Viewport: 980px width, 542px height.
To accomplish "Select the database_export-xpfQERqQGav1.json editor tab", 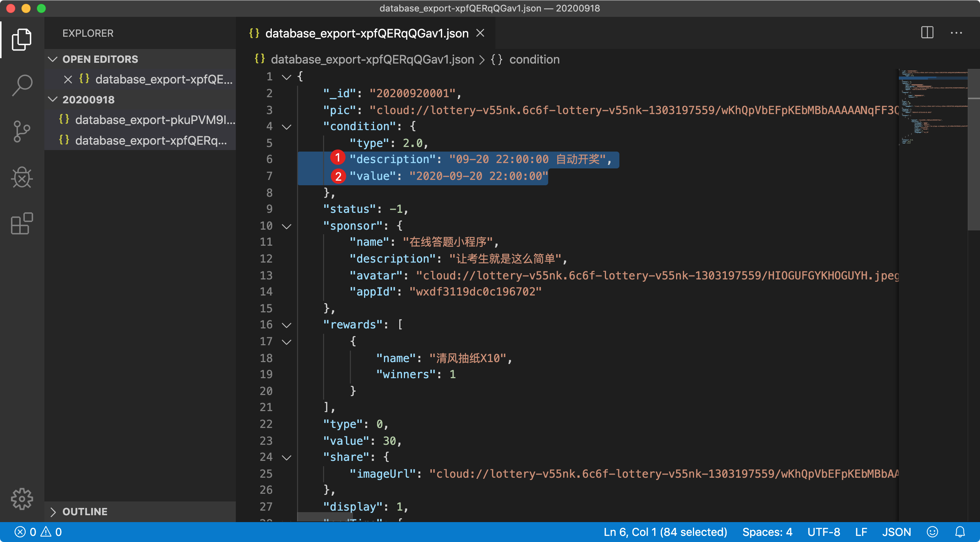I will tap(366, 34).
